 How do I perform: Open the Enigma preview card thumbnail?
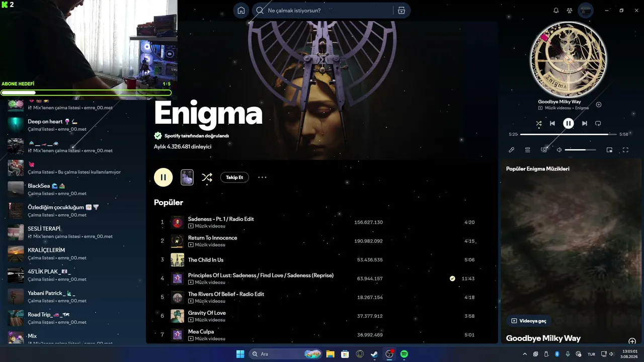click(187, 177)
